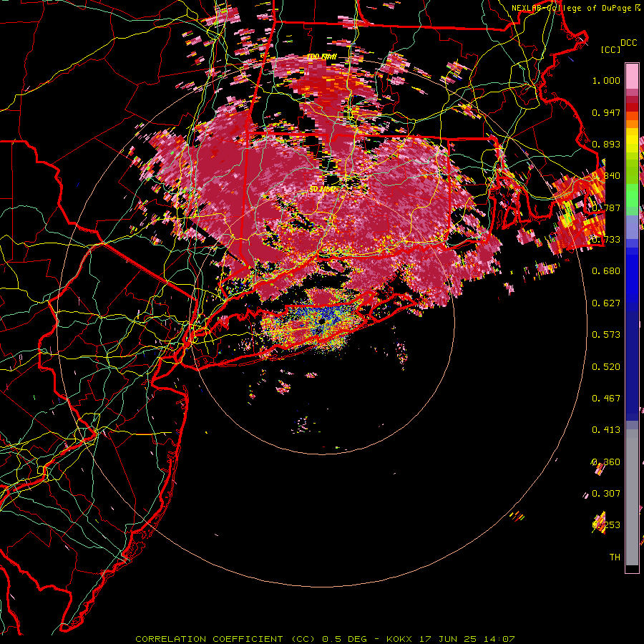
Task: Click the 0.947 value on the scale
Action: tap(606, 112)
